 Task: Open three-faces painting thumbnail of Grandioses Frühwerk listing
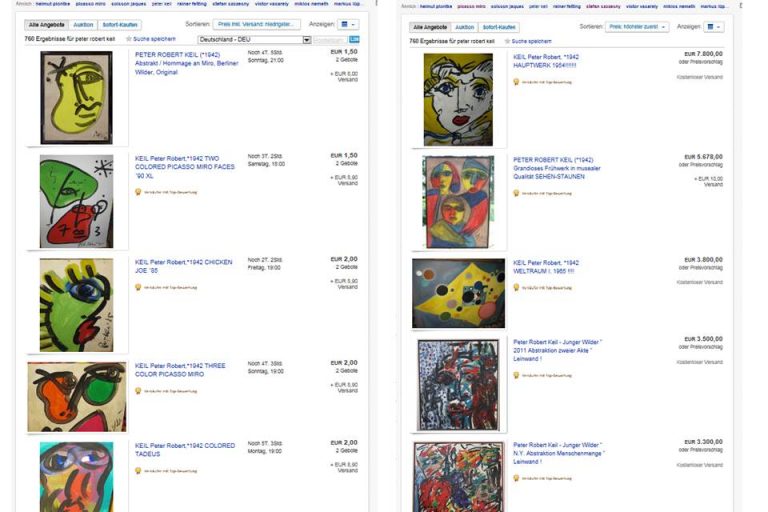(458, 202)
